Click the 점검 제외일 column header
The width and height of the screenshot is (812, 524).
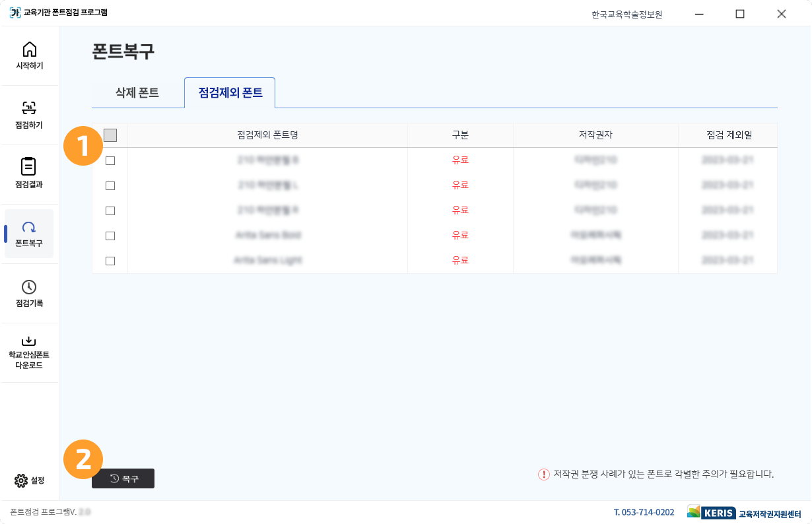(728, 135)
